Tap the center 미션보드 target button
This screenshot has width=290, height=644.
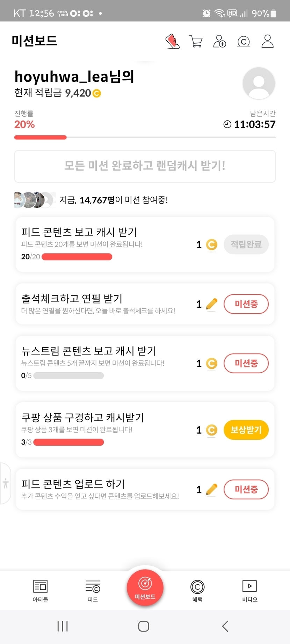tap(145, 587)
